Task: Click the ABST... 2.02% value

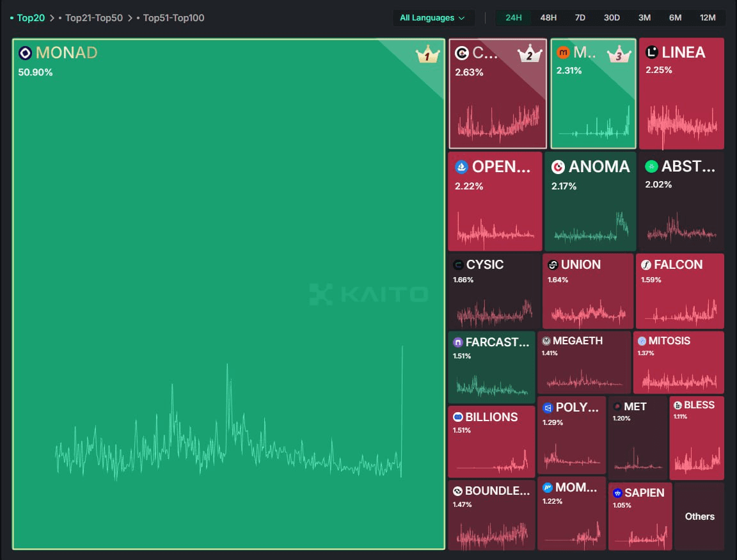Action: point(658,184)
